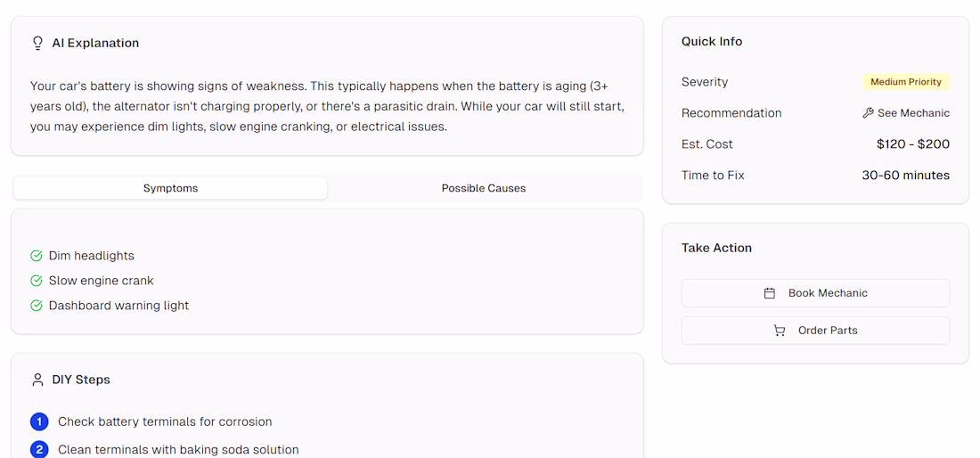Viewport: 980px width, 458px height.
Task: Click the See Mechanic recommendation text
Action: pos(913,113)
